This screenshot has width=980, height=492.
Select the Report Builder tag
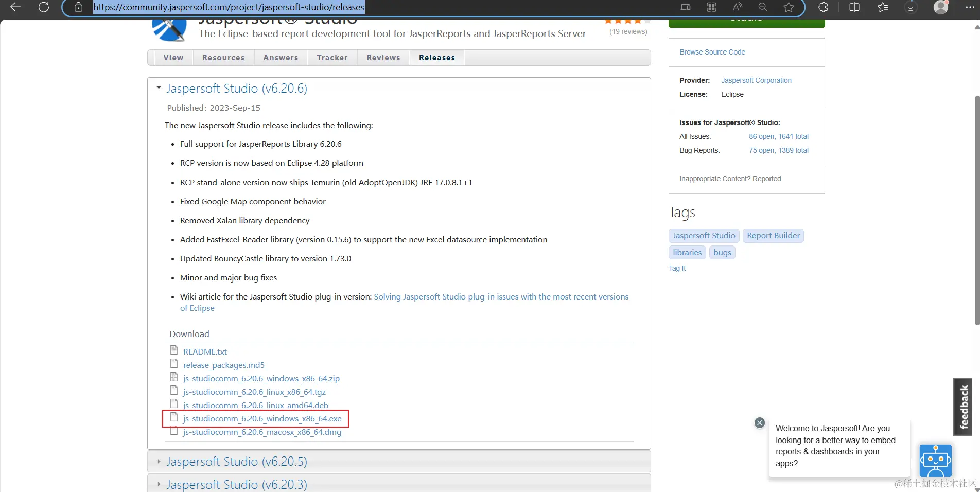[x=774, y=236]
